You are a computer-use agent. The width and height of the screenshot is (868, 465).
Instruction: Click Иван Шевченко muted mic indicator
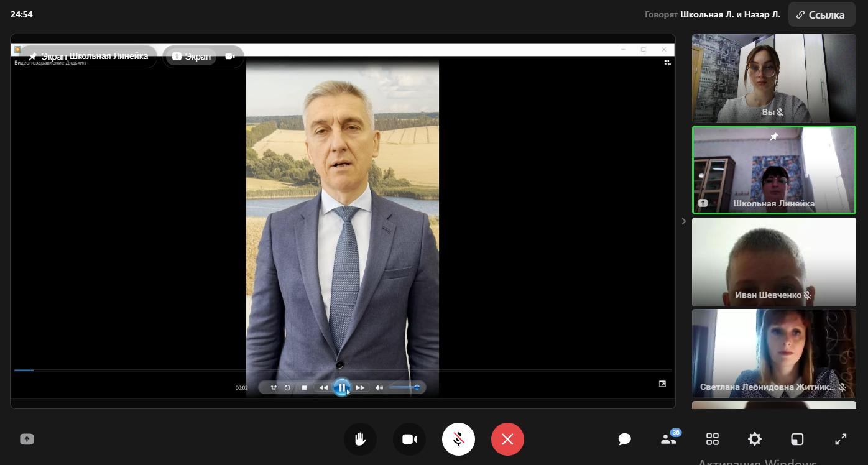[x=808, y=295]
